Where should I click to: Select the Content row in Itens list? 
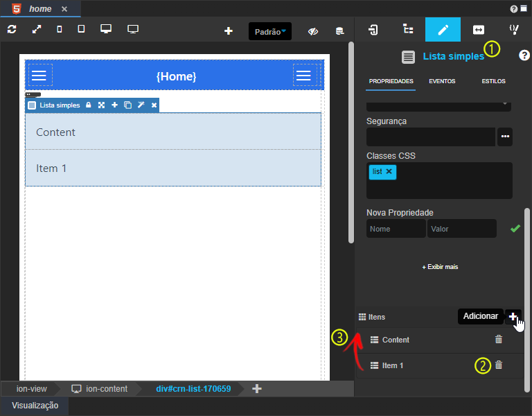pyautogui.click(x=439, y=340)
